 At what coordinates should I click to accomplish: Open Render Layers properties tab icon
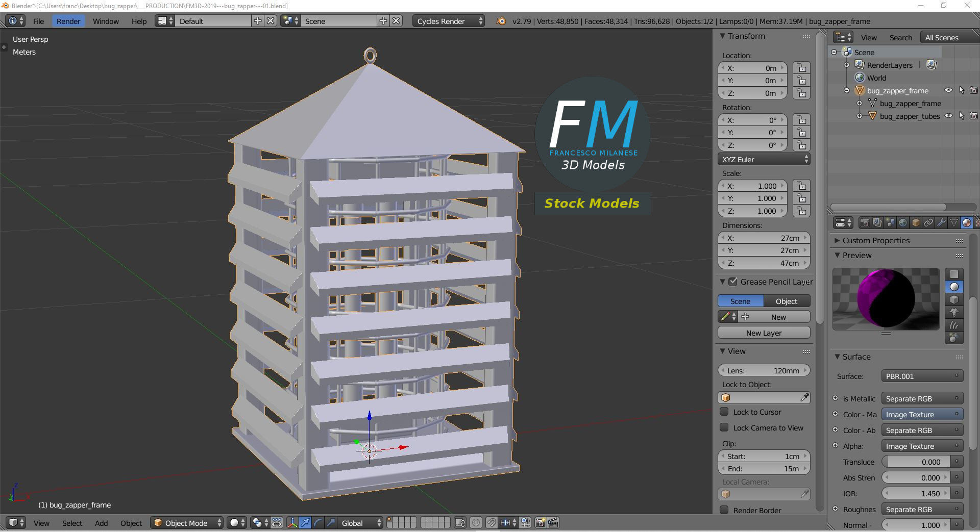coord(877,223)
